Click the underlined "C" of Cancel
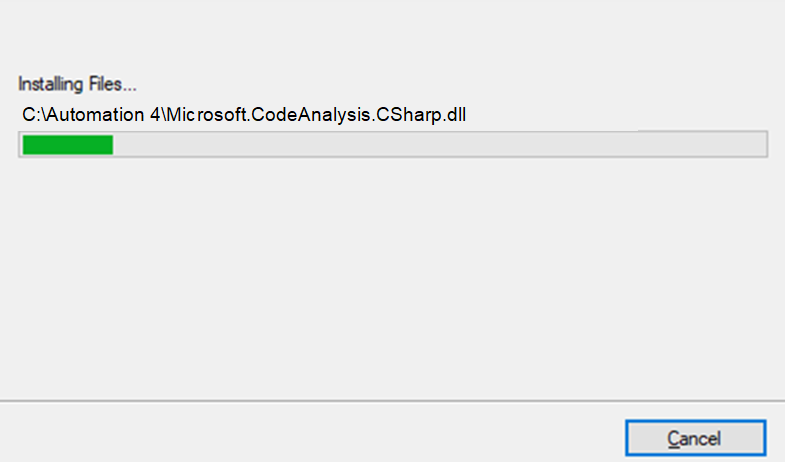The height and width of the screenshot is (462, 785). [x=673, y=438]
